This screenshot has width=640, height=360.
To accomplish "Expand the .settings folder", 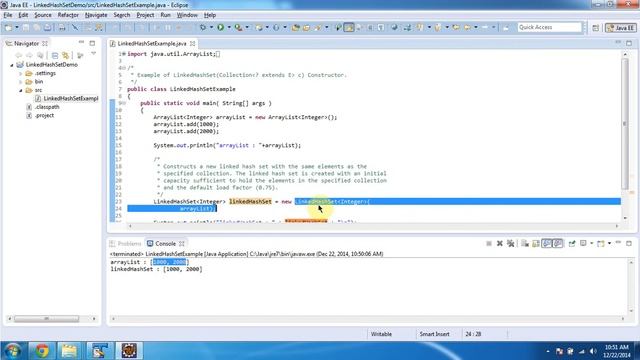I will pyautogui.click(x=20, y=73).
